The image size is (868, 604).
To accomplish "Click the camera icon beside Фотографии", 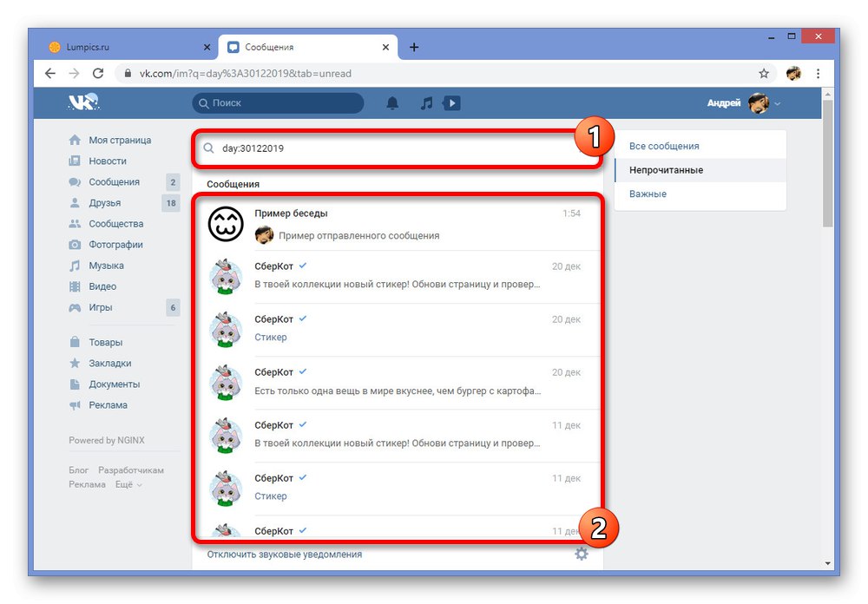I will [75, 245].
